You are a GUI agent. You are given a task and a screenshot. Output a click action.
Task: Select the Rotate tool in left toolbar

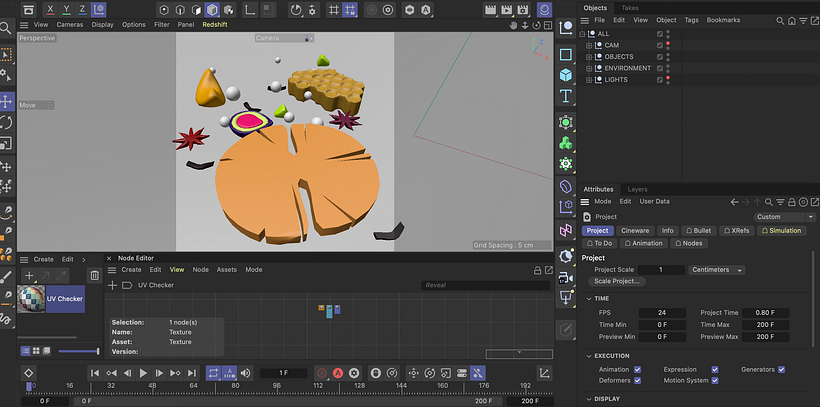[6, 123]
